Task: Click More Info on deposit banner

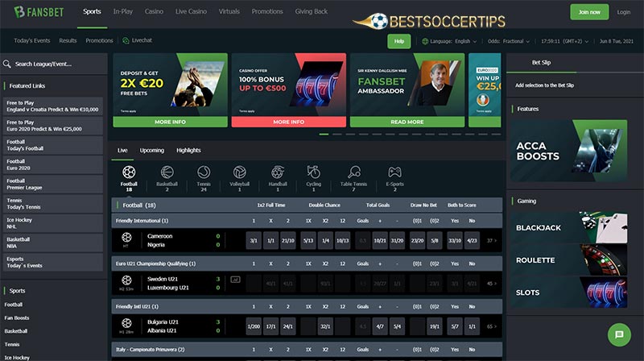Action: [x=170, y=122]
